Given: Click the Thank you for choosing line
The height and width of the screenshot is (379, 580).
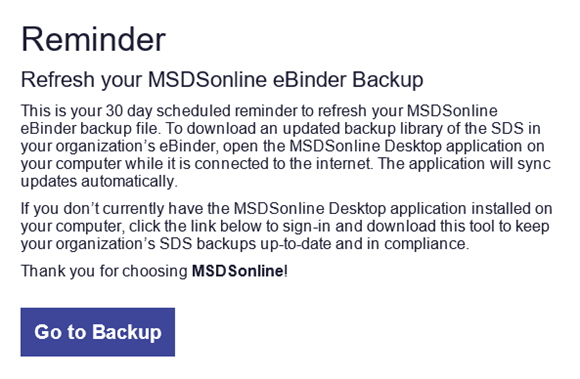Looking at the screenshot, I should (154, 271).
